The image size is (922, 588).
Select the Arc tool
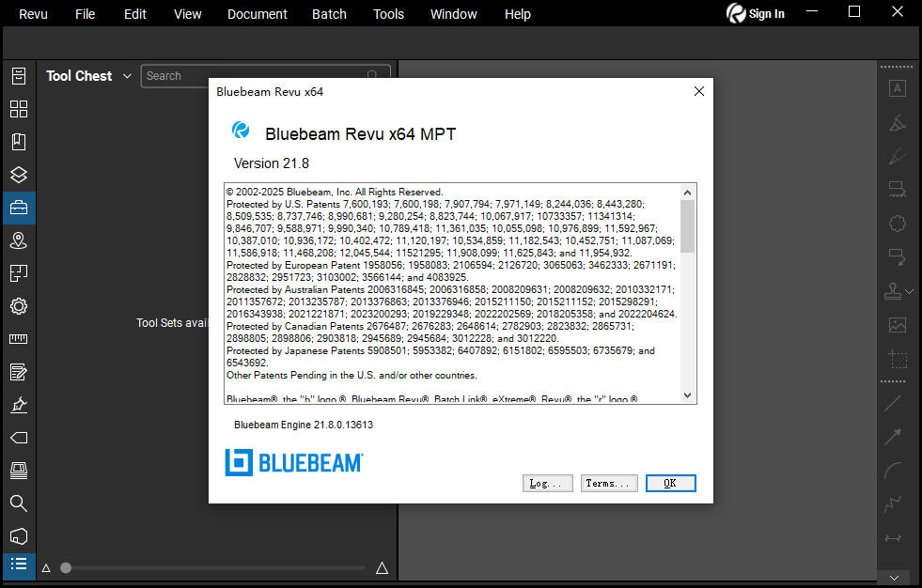(893, 471)
